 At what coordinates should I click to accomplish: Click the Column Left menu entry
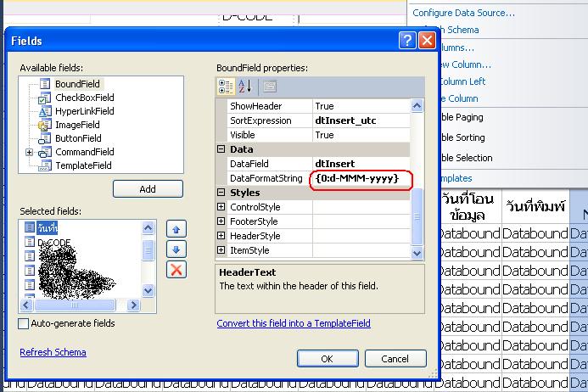(x=462, y=81)
